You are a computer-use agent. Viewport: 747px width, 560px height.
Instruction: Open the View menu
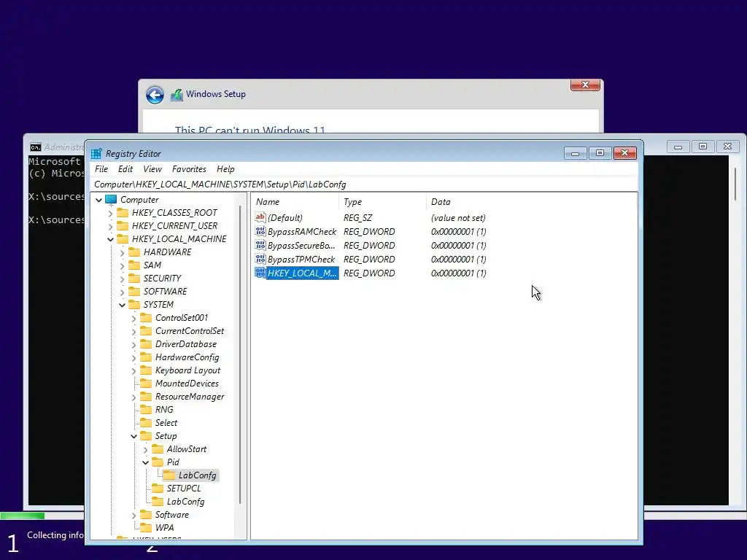coord(152,169)
